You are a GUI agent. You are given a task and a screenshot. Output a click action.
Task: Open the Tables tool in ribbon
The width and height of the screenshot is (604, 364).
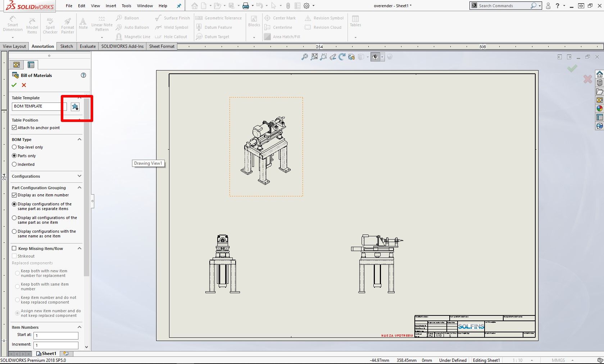click(355, 21)
